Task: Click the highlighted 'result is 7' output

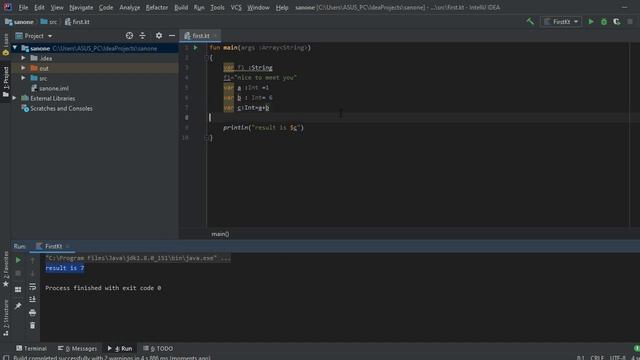Action: [x=64, y=268]
